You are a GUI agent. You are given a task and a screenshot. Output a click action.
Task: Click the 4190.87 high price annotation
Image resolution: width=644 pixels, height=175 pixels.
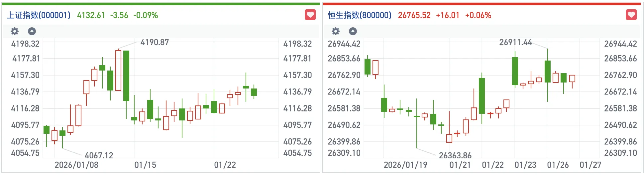tap(155, 42)
